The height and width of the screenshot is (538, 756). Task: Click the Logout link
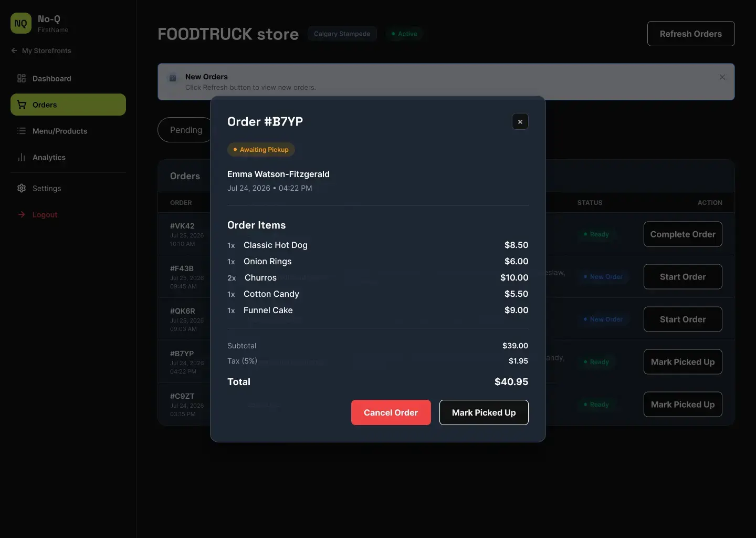point(68,214)
